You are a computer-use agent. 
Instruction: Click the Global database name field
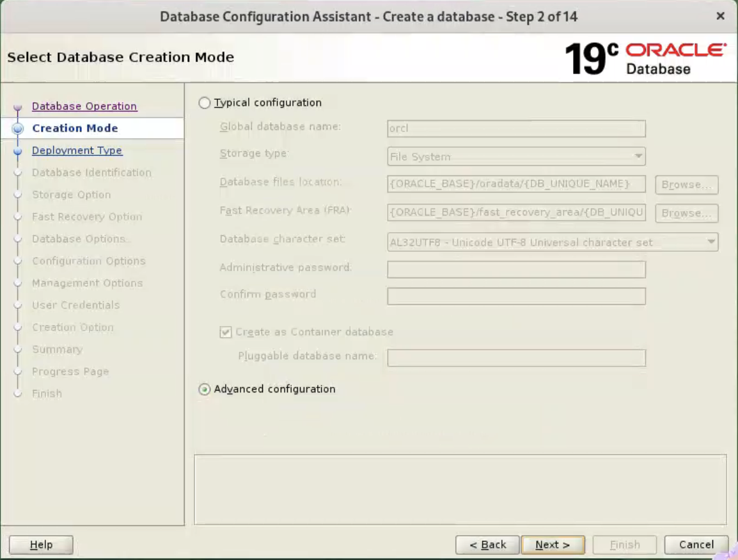tap(516, 128)
